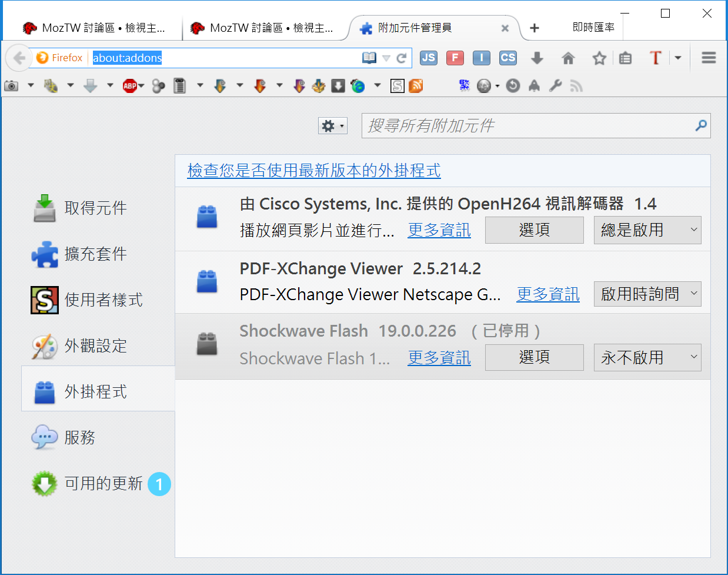Click the rocket icon in toolbar
The width and height of the screenshot is (728, 575).
point(534,86)
